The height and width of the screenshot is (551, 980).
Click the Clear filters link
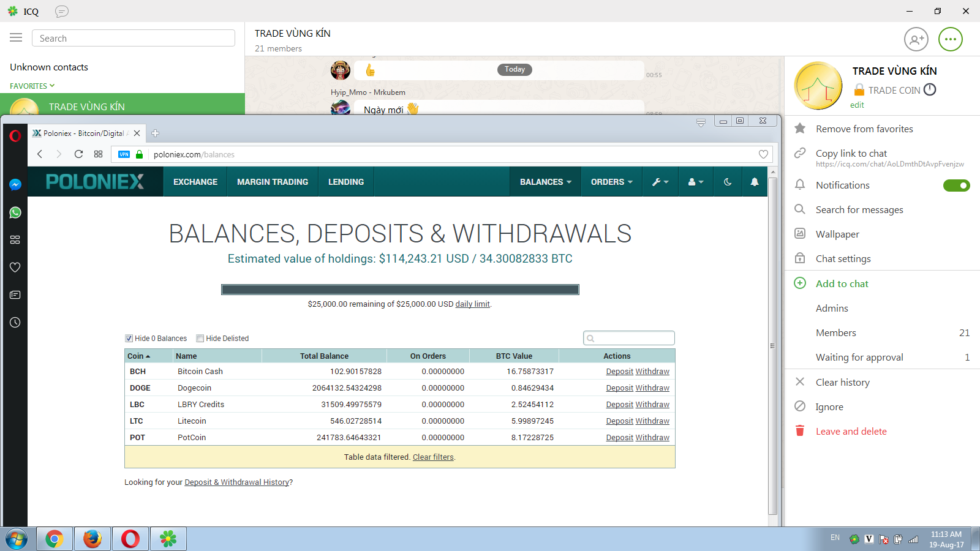(x=433, y=457)
